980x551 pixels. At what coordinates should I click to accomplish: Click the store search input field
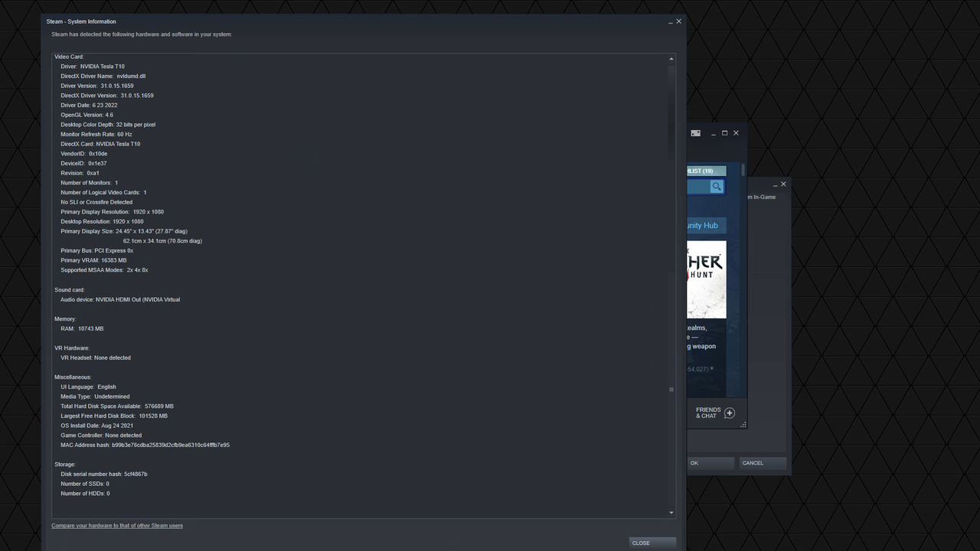[698, 187]
